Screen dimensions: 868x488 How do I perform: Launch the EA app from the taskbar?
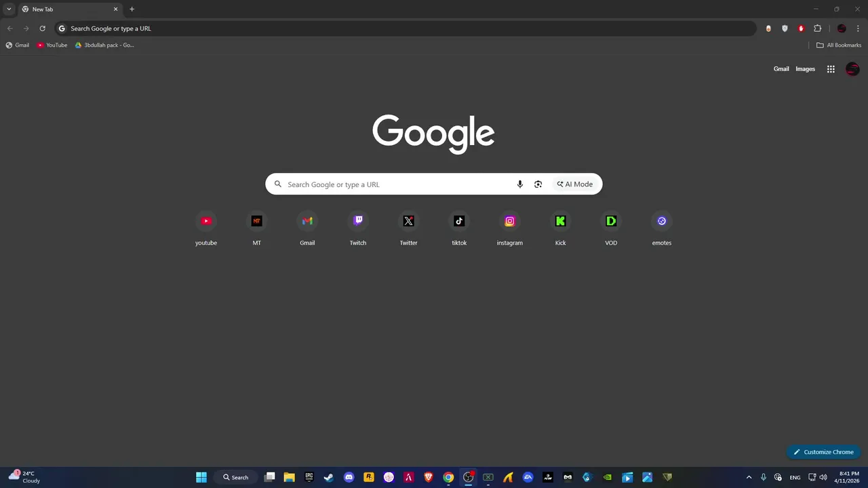528,477
